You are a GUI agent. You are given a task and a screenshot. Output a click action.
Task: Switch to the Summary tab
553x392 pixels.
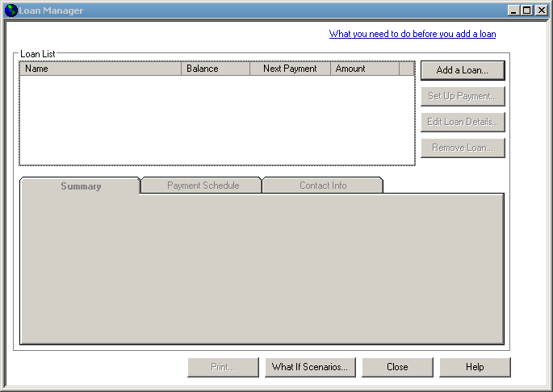81,186
